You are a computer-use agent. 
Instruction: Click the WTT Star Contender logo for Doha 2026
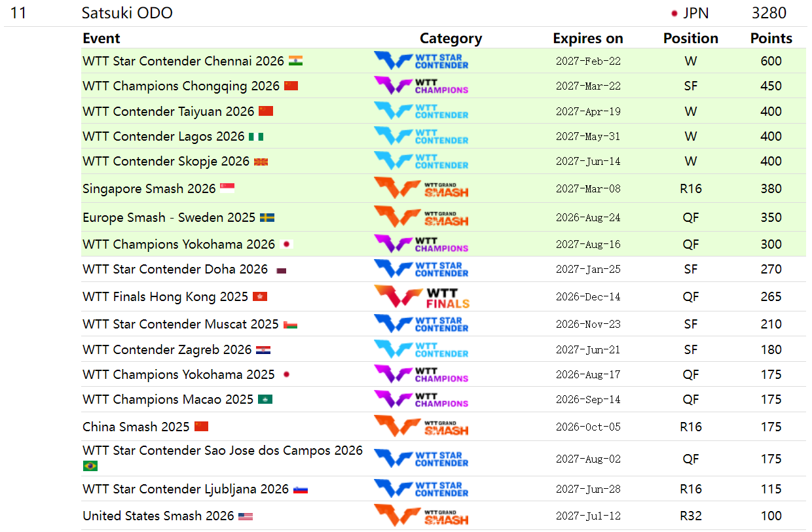tap(421, 269)
